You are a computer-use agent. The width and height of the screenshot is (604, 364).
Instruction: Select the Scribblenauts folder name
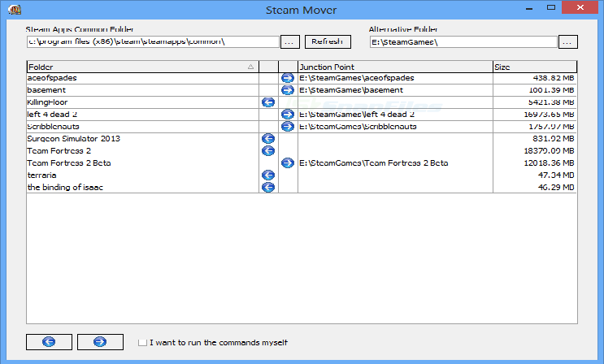(53, 127)
